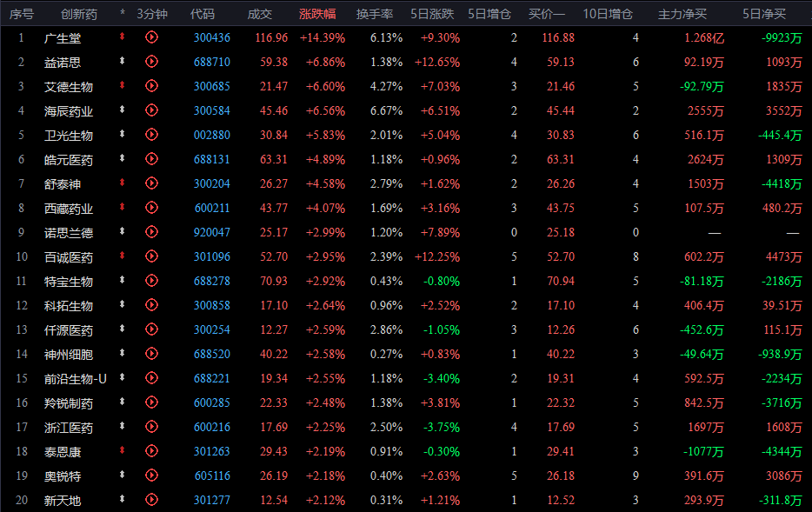Screen dimensions: 812x512
Task: Click the 3分钟 play icon for 广生堂
Action: coord(152,37)
